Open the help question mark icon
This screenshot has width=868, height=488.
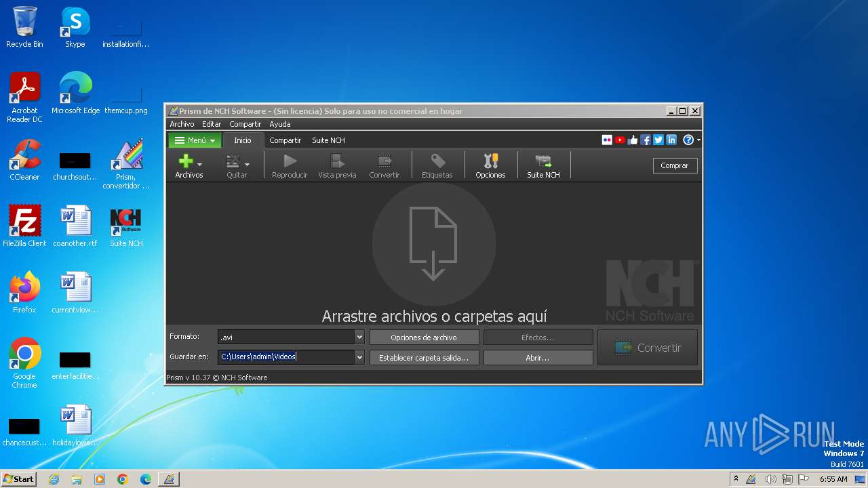[688, 140]
